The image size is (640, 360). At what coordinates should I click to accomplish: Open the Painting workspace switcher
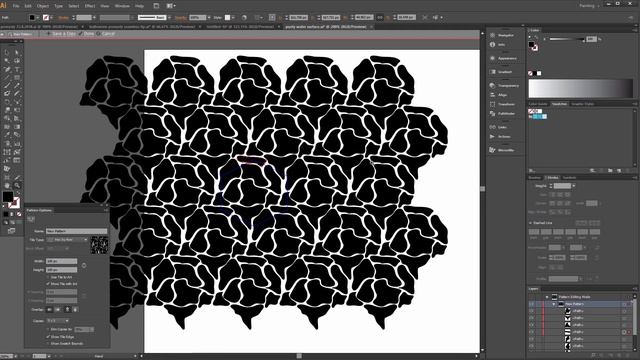(589, 6)
